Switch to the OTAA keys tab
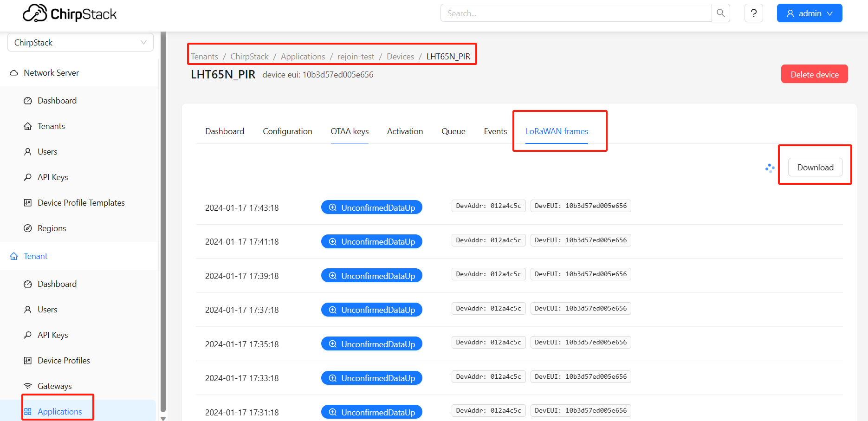The width and height of the screenshot is (868, 421). click(350, 131)
